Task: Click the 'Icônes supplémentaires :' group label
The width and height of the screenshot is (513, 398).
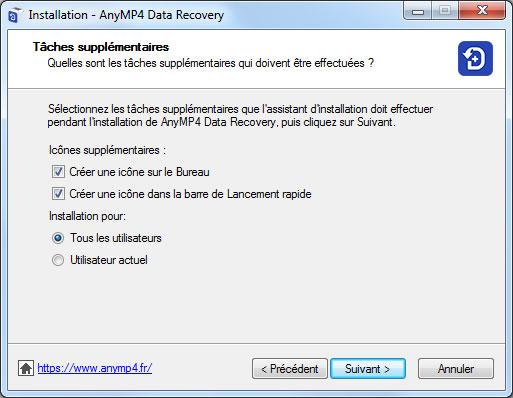Action: click(107, 150)
